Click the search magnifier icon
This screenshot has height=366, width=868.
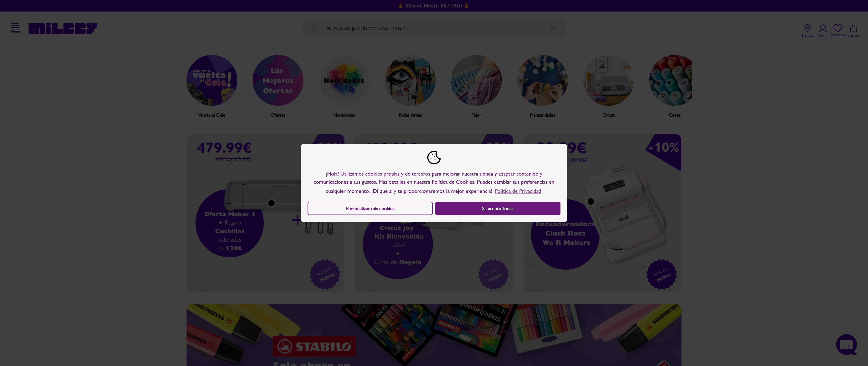(315, 28)
